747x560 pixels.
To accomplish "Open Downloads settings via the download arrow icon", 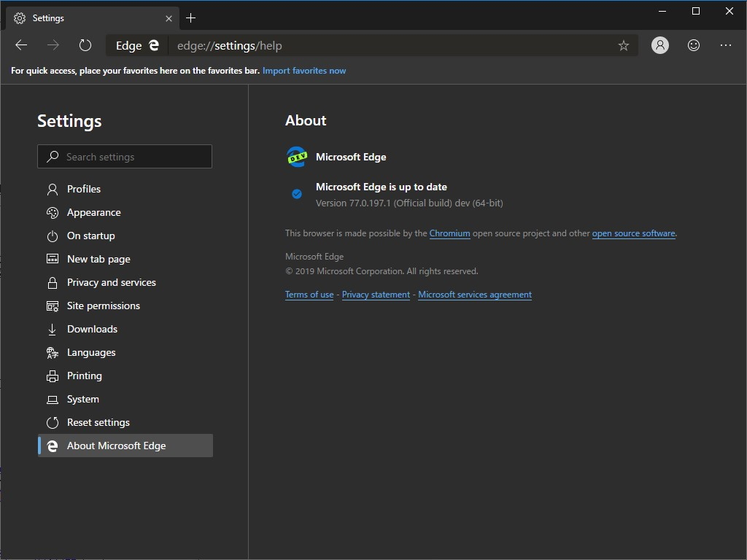I will [53, 329].
